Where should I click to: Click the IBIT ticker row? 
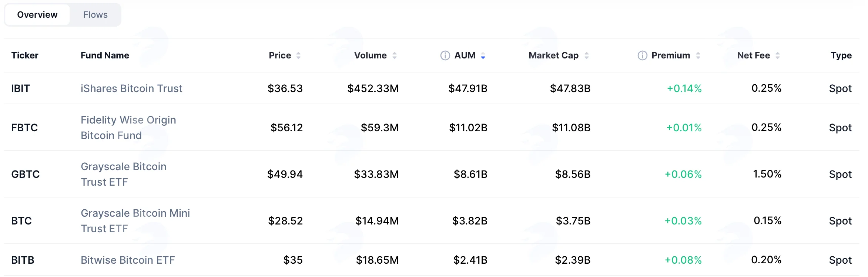point(432,88)
